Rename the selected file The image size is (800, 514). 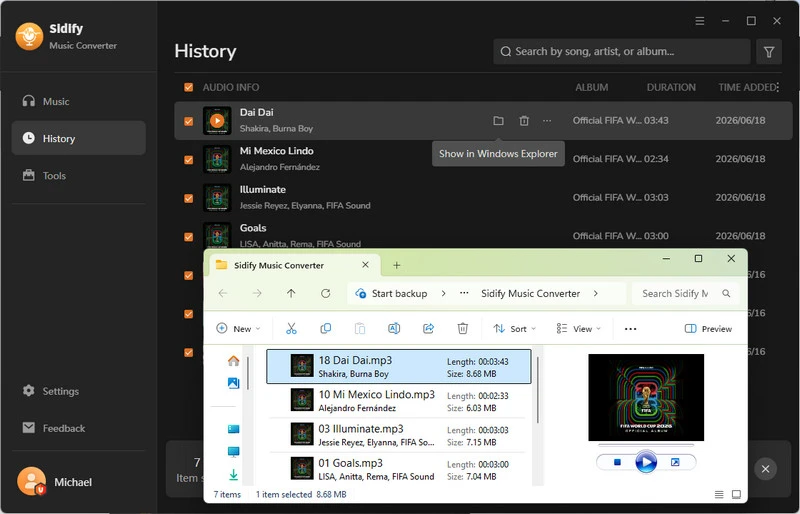coord(394,329)
